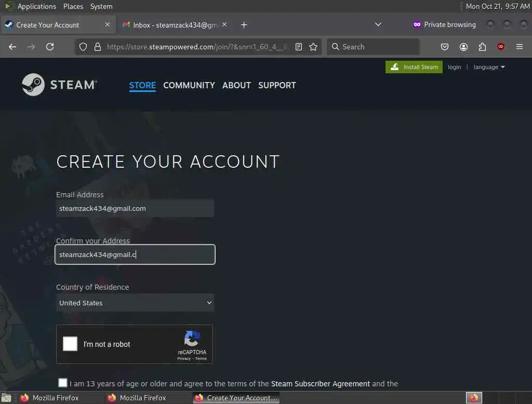Close the Gmail Inbox tab

point(224,25)
